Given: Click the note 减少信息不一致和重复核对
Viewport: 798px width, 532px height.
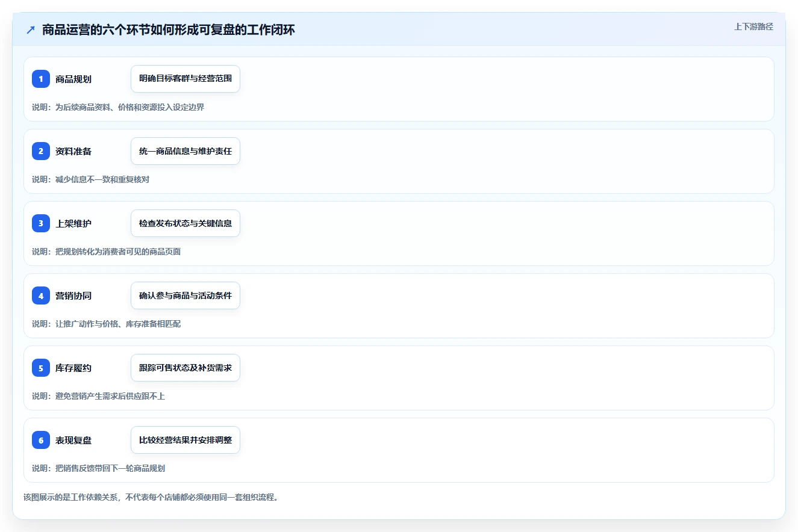Looking at the screenshot, I should 102,179.
